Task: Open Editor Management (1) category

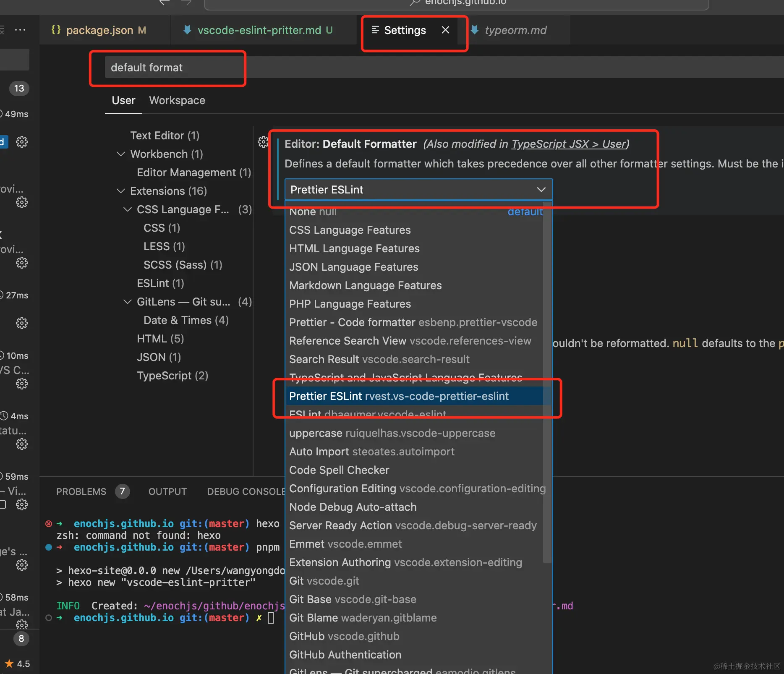Action: 194,172
